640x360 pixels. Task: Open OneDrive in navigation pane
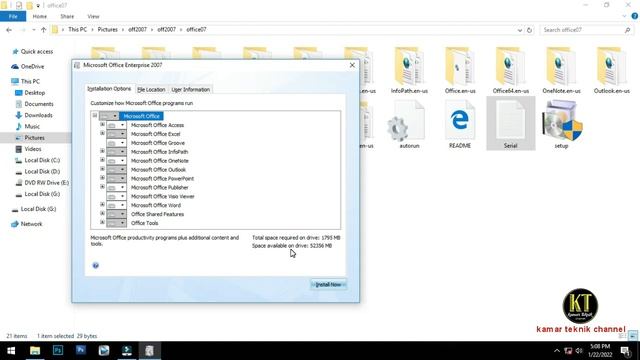click(x=32, y=66)
